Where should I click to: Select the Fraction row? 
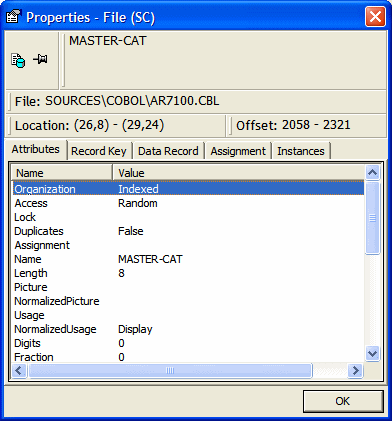tap(188, 357)
